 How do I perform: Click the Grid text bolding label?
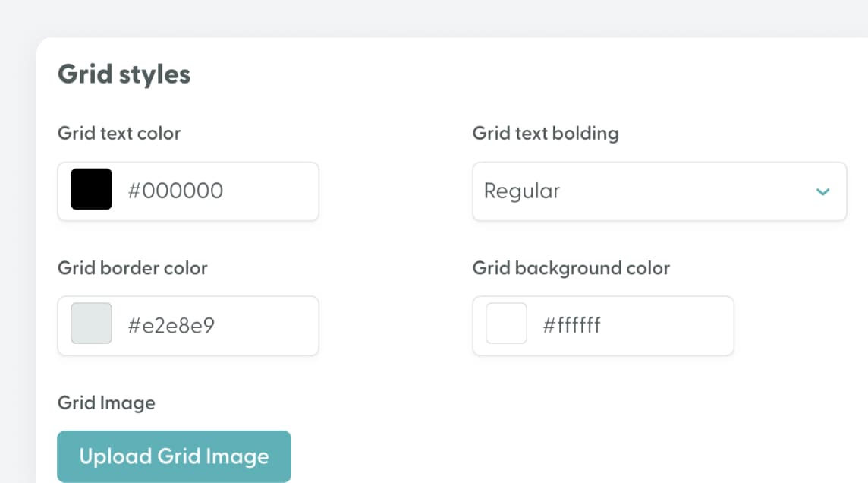coord(545,133)
